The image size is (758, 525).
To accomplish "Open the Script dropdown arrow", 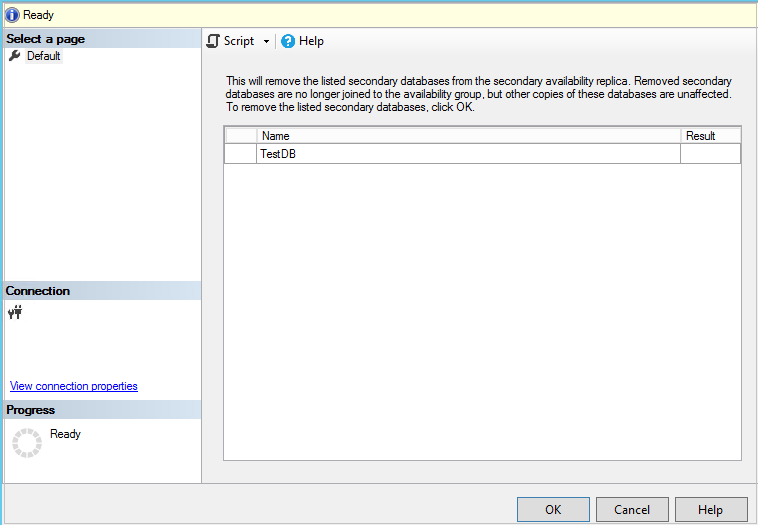I will [x=266, y=42].
